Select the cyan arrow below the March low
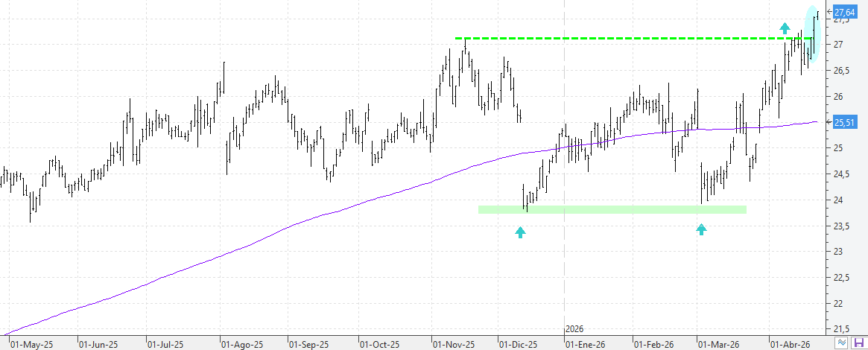Screen dimensions: 868x350 (x=701, y=229)
